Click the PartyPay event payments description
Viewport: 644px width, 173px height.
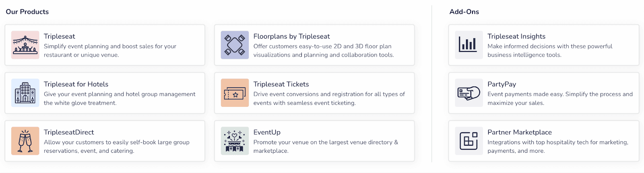[x=559, y=98]
